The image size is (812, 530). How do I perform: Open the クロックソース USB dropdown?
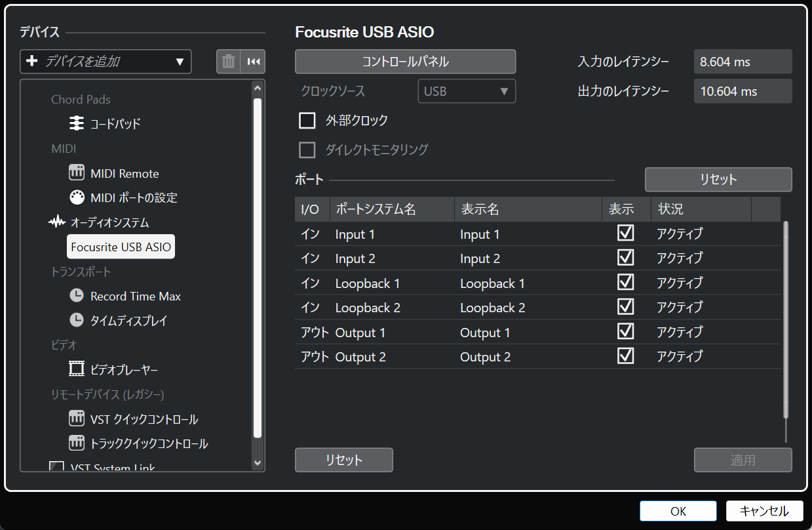(x=467, y=91)
